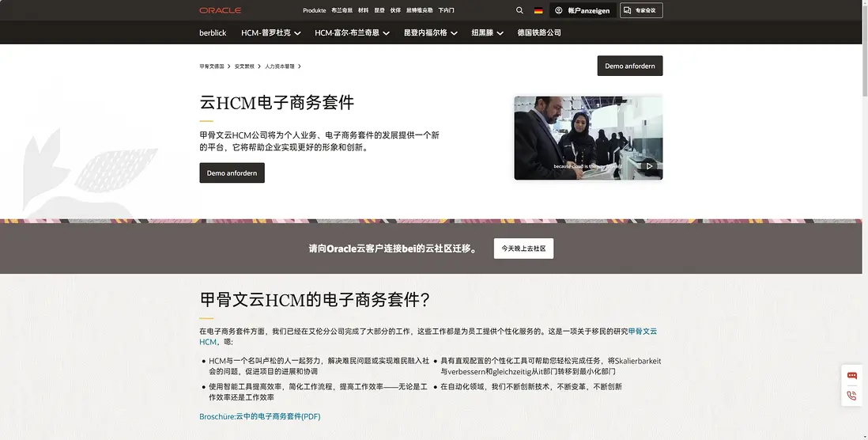Click the 安文数根 breadcrumb
Screen dimensions: 868x440
point(244,66)
